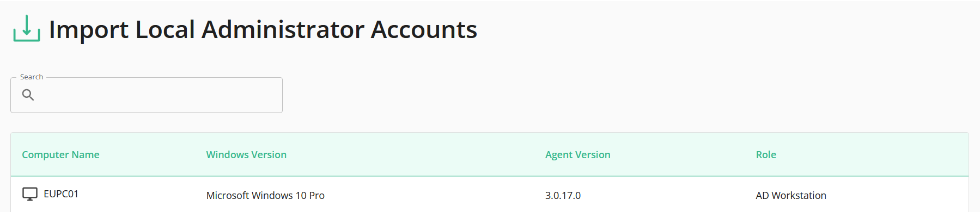
Task: Click the magnifying glass search icon
Action: [28, 95]
